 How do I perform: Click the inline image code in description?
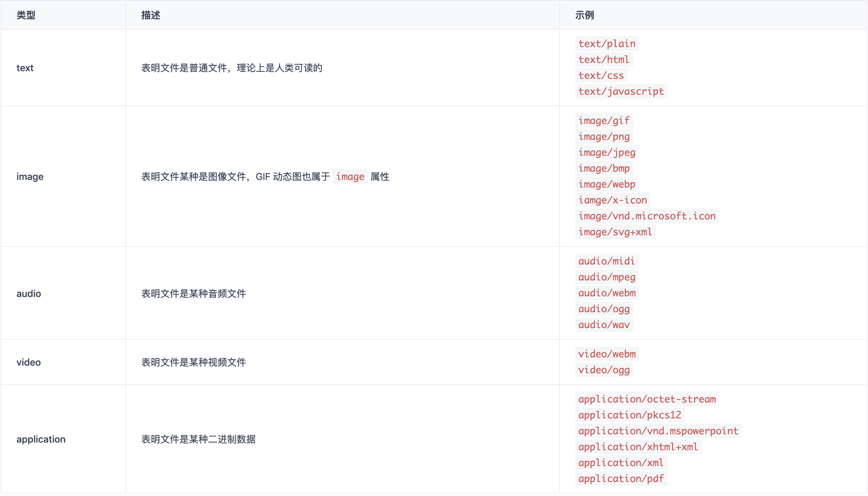[350, 177]
